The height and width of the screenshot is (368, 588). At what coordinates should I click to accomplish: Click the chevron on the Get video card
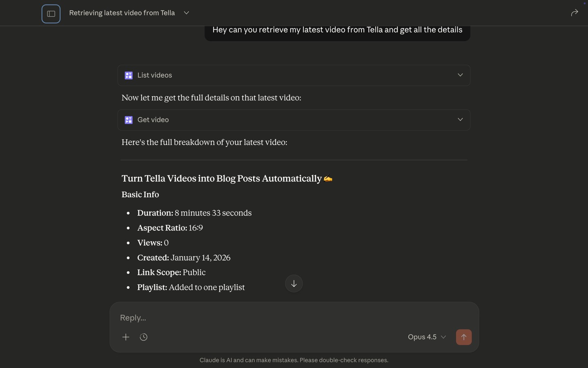(x=460, y=119)
